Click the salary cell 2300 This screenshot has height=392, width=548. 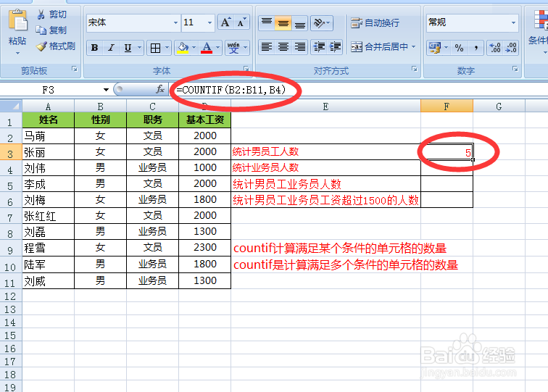click(x=205, y=247)
